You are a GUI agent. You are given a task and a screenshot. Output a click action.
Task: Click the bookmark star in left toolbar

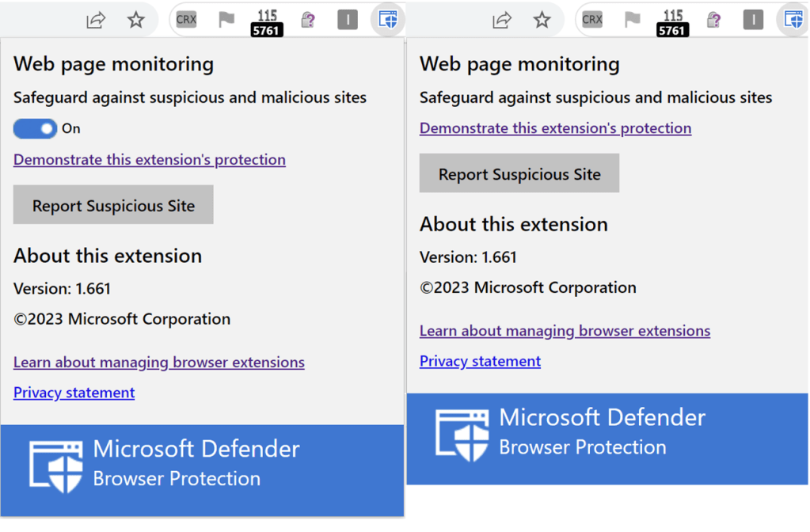[136, 21]
